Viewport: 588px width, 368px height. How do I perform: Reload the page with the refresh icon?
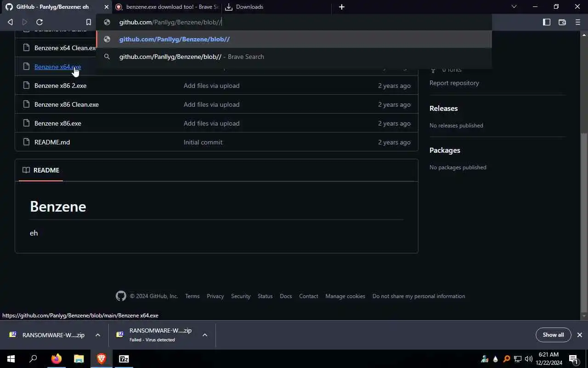(x=40, y=22)
